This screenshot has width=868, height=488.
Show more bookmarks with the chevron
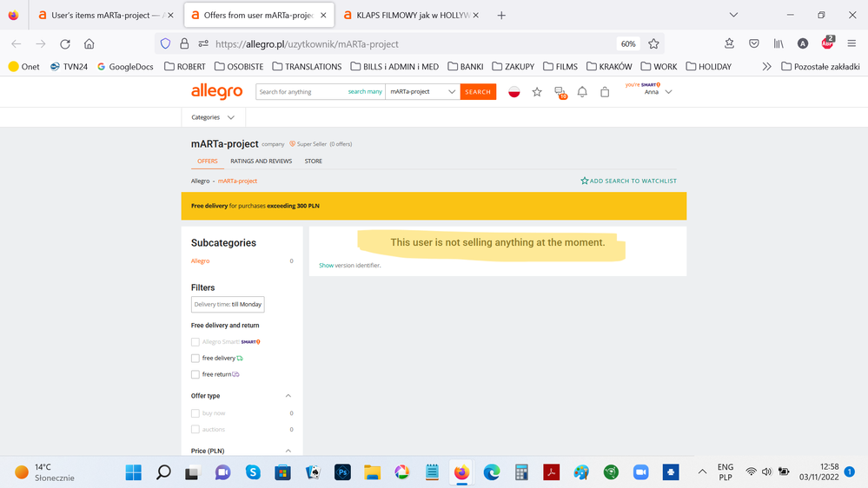pyautogui.click(x=766, y=66)
